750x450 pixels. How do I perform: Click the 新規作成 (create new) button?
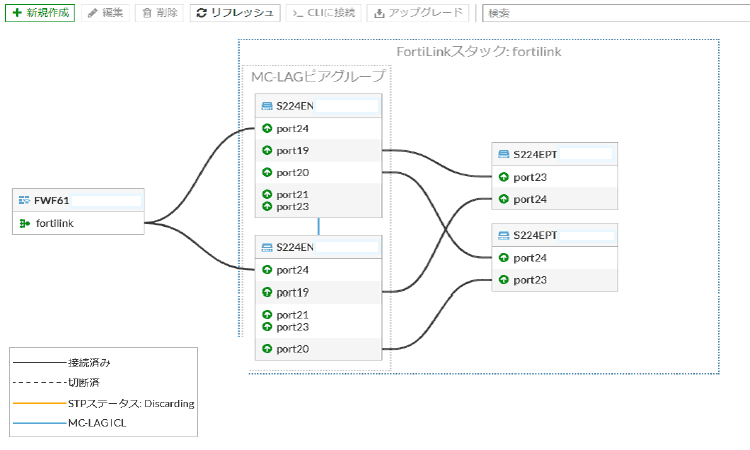(40, 13)
